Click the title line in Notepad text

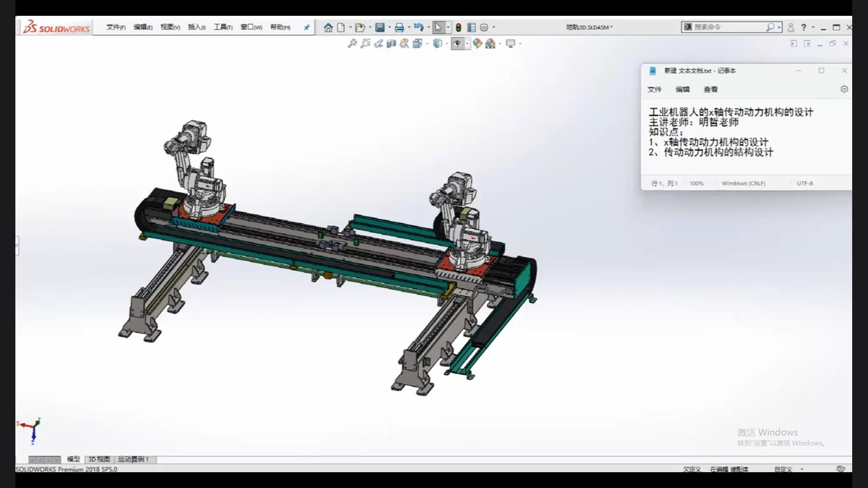pyautogui.click(x=731, y=112)
